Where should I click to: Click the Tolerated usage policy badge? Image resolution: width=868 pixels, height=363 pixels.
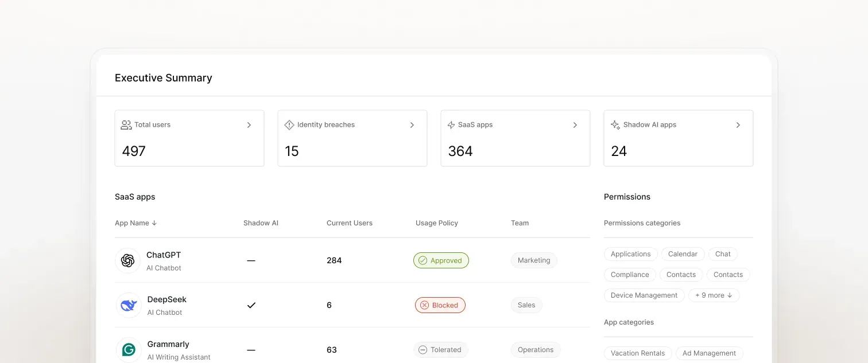click(441, 350)
